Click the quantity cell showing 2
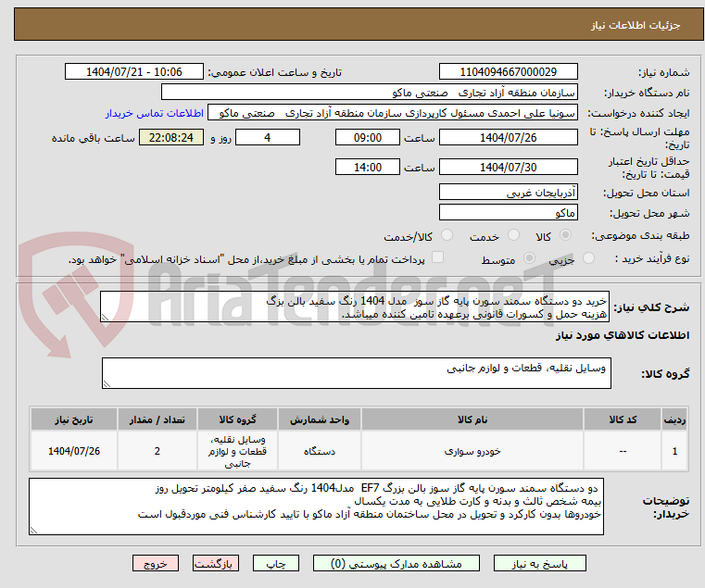This screenshot has height=588, width=705. click(157, 451)
